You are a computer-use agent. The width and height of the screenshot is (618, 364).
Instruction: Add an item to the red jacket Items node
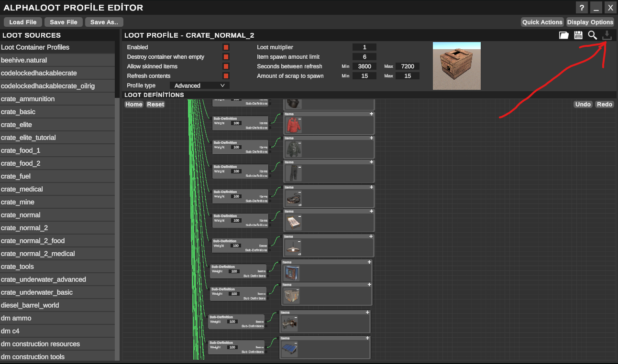(x=371, y=114)
